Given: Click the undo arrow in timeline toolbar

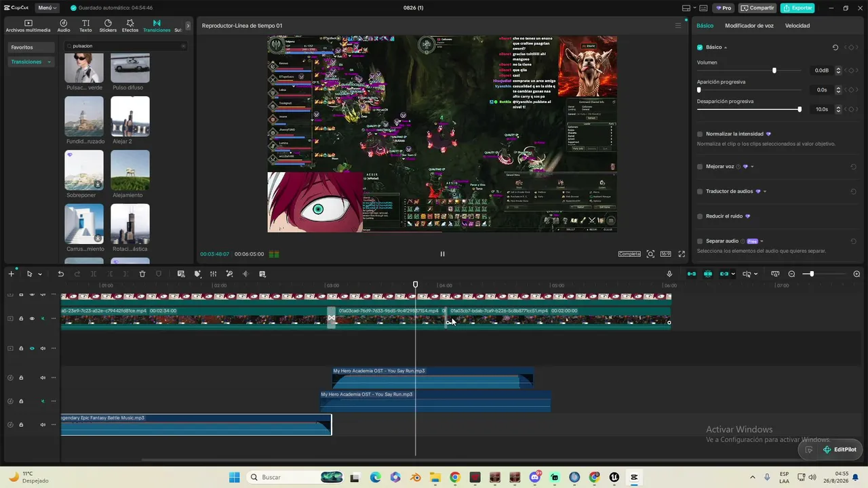Looking at the screenshot, I should tap(60, 274).
